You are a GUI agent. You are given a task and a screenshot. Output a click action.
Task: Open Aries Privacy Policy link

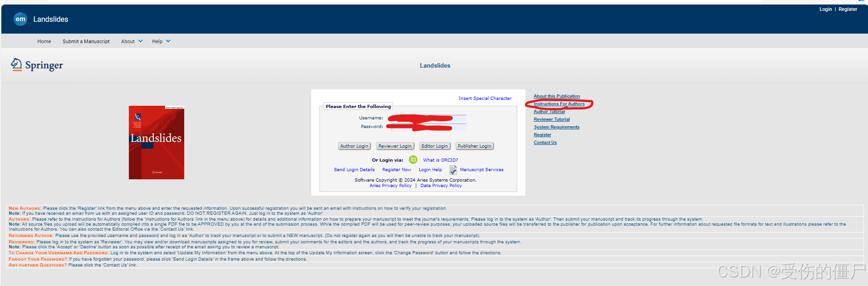391,186
